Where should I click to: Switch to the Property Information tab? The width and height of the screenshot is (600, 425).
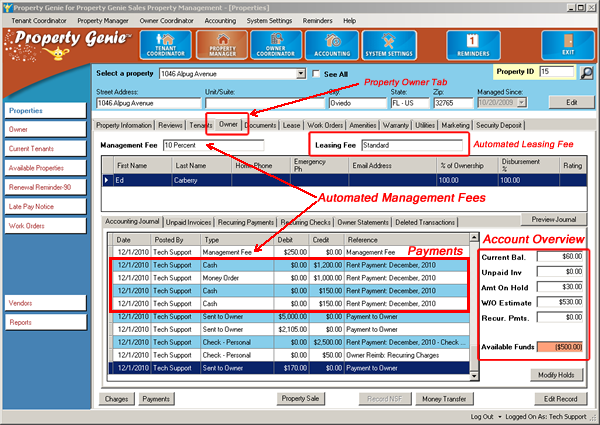[x=124, y=125]
